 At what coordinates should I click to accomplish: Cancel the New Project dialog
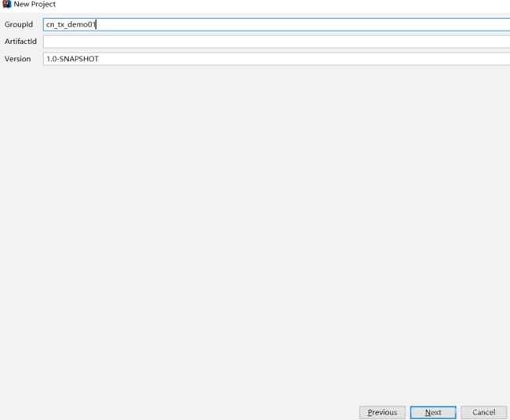pyautogui.click(x=483, y=412)
